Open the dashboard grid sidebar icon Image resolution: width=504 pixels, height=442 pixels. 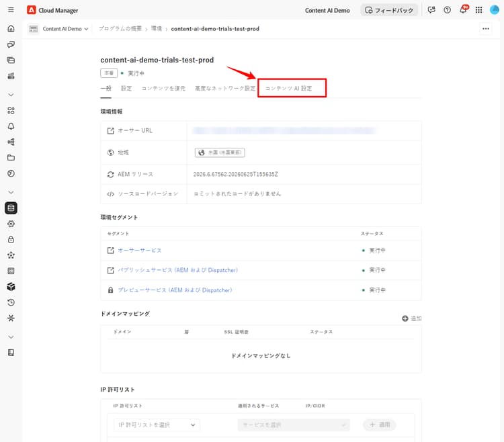[x=11, y=110]
